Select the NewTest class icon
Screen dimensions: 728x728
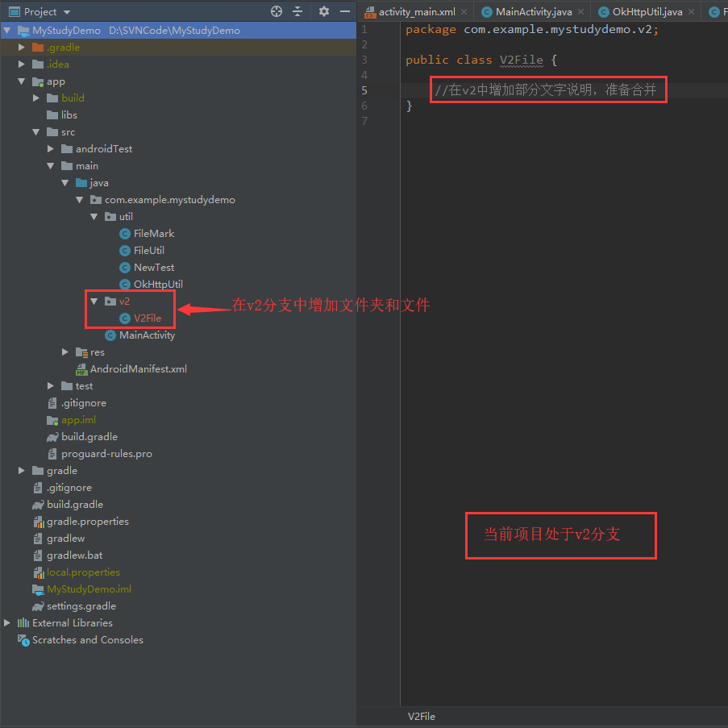124,268
